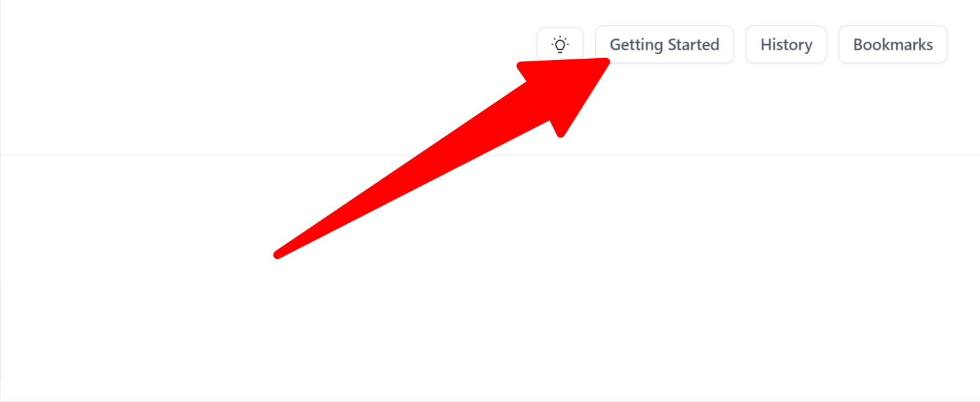Click the Bookmarks button
Viewport: 980px width, 402px height.
(x=893, y=45)
